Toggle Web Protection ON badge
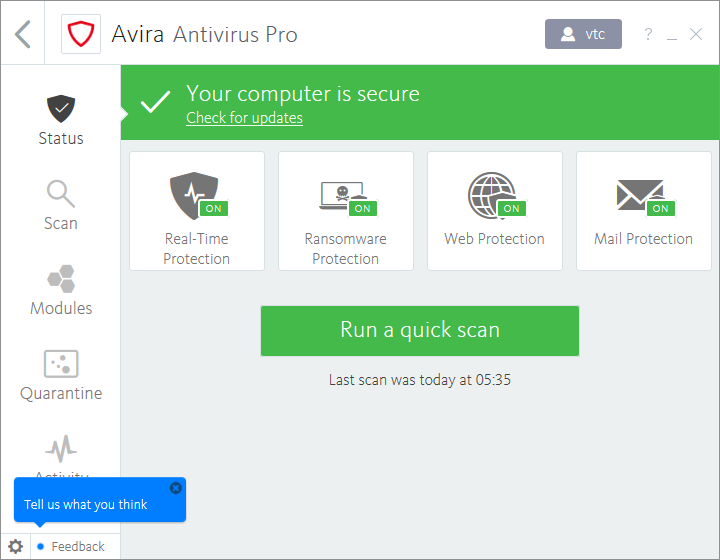 coord(511,209)
